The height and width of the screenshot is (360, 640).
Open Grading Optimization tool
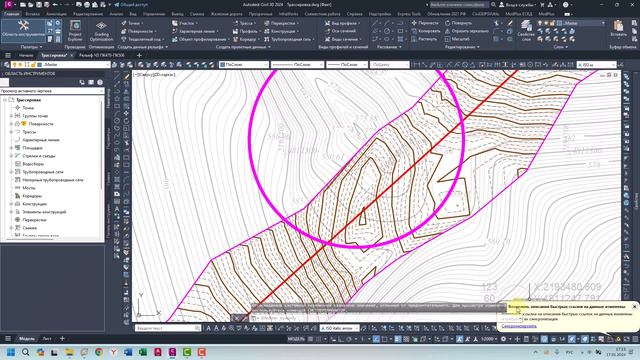pyautogui.click(x=101, y=31)
